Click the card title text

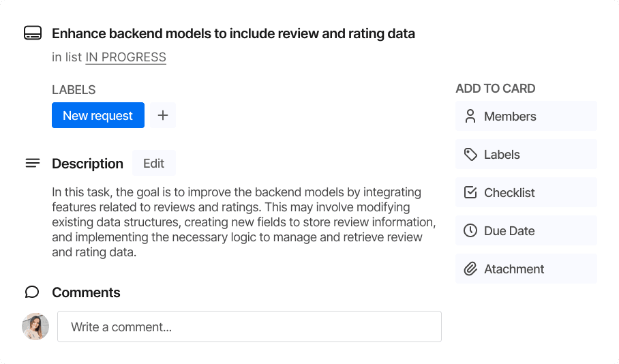(233, 33)
